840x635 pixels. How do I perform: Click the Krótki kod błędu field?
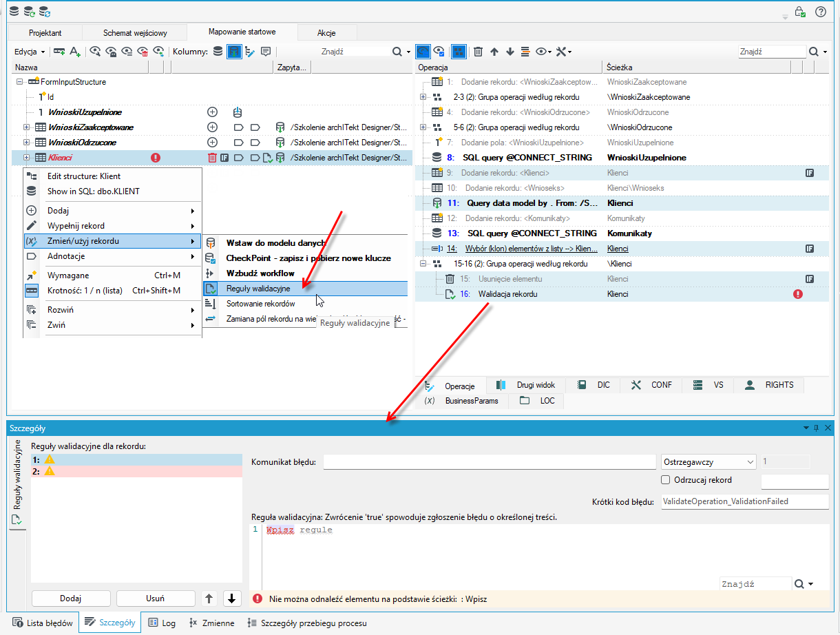[744, 502]
